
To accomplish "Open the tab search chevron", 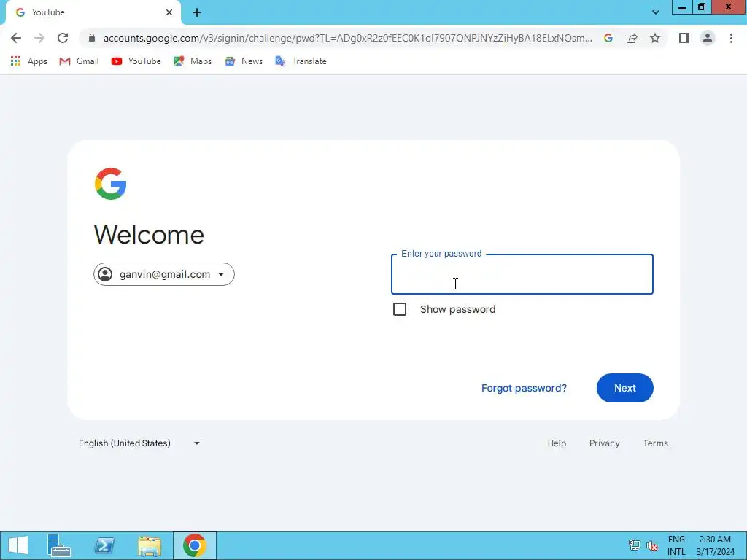I will click(x=656, y=12).
